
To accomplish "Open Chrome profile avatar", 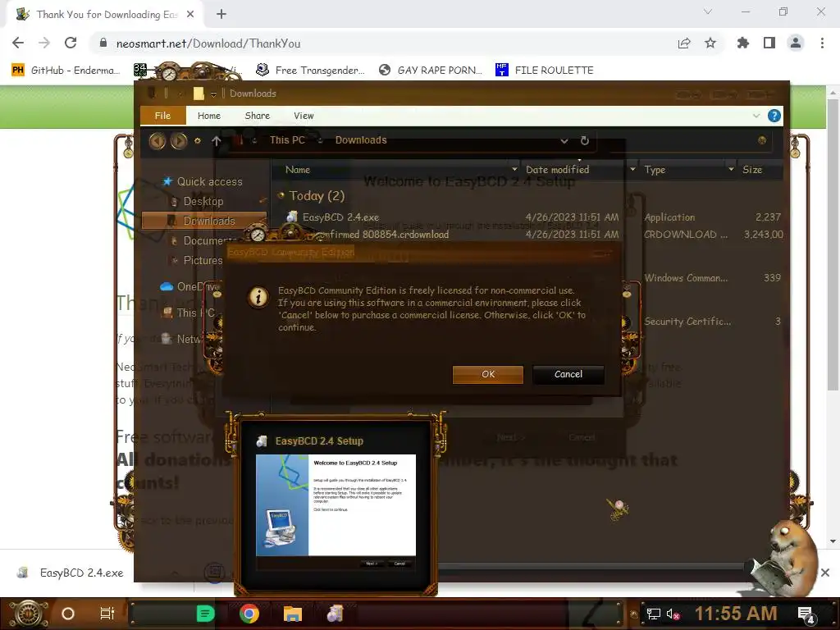I will click(x=796, y=43).
